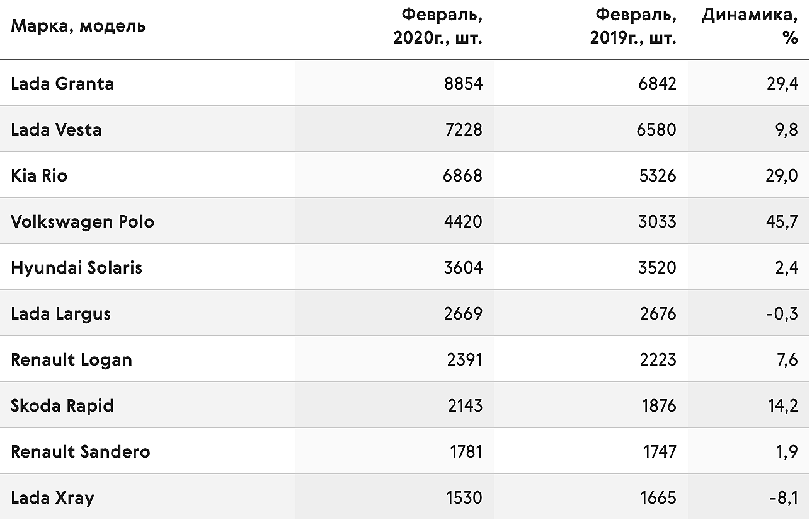The image size is (812, 522).
Task: Click the 'Февраль, 2020г., шт.' column header
Action: click(438, 26)
